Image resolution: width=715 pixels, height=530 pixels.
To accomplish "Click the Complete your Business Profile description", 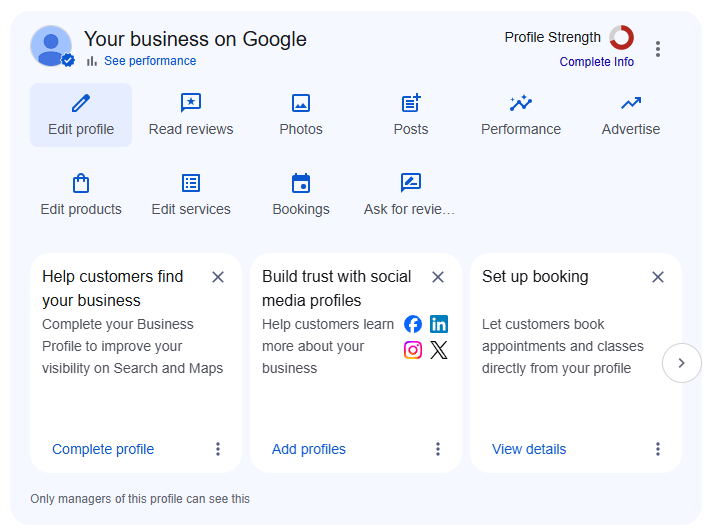I will [132, 346].
